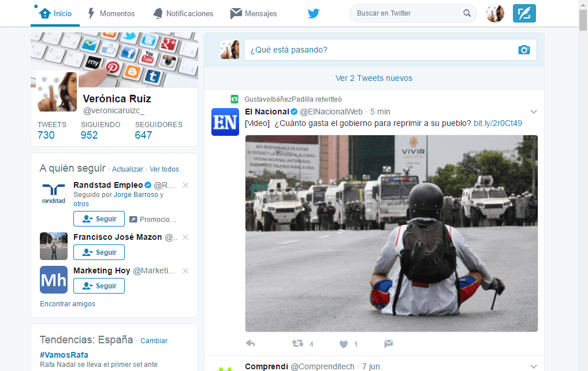Click the camera icon to add photo

[x=524, y=50]
